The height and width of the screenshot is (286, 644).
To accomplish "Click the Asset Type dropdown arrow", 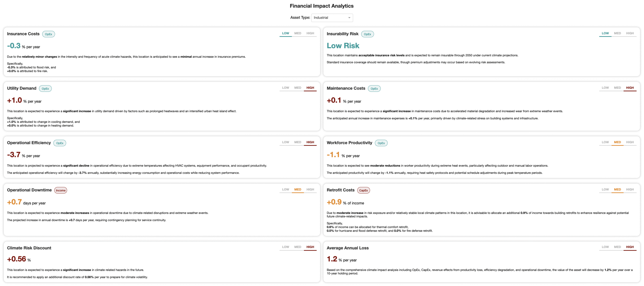I will coord(349,18).
